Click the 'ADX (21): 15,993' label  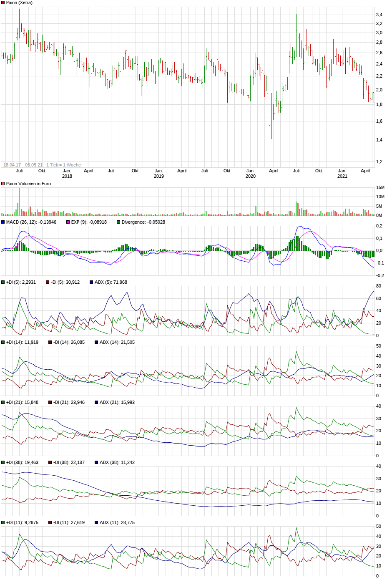click(x=117, y=403)
